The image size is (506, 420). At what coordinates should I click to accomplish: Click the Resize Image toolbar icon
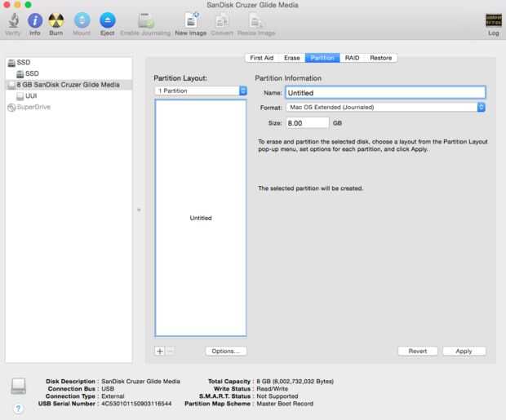point(256,20)
